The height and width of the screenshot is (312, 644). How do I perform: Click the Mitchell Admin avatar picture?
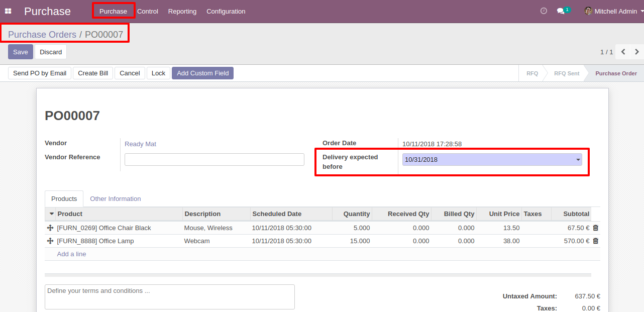(x=588, y=11)
